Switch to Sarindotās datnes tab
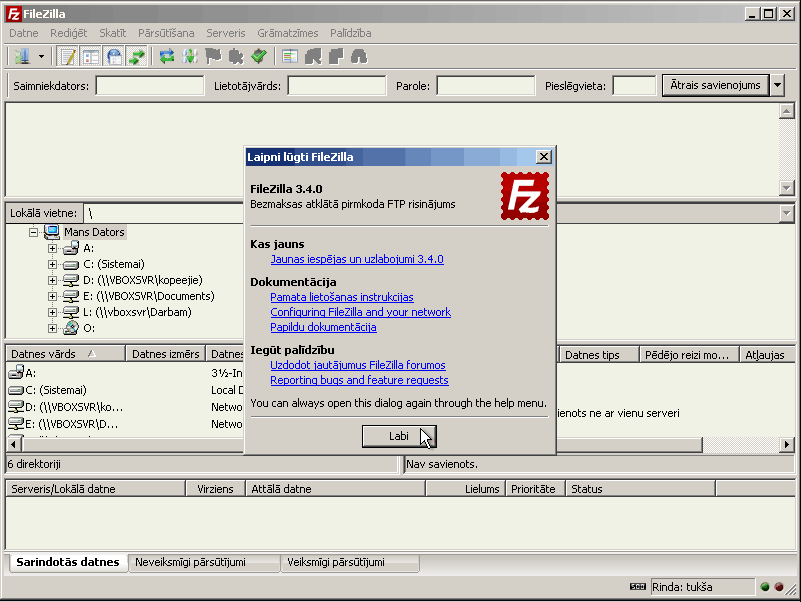This screenshot has height=602, width=801. 68,562
